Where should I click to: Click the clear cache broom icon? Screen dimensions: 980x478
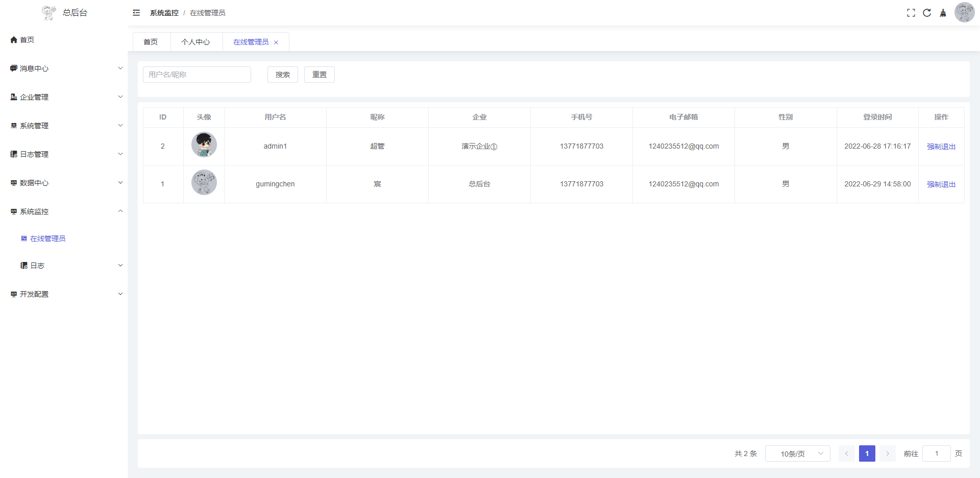[x=943, y=13]
